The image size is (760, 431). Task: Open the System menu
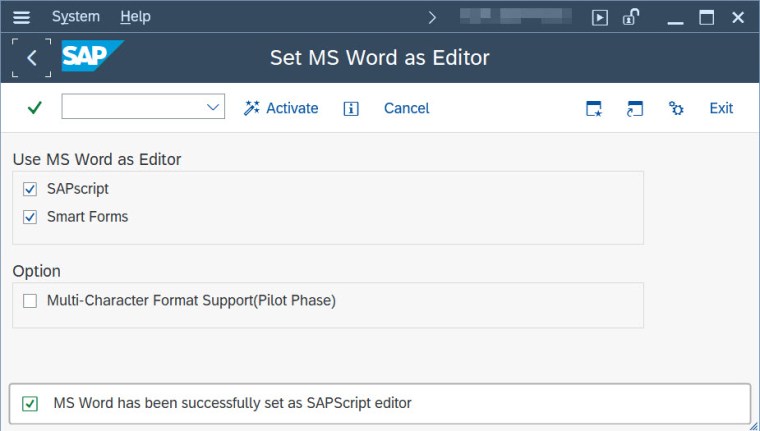click(x=76, y=17)
